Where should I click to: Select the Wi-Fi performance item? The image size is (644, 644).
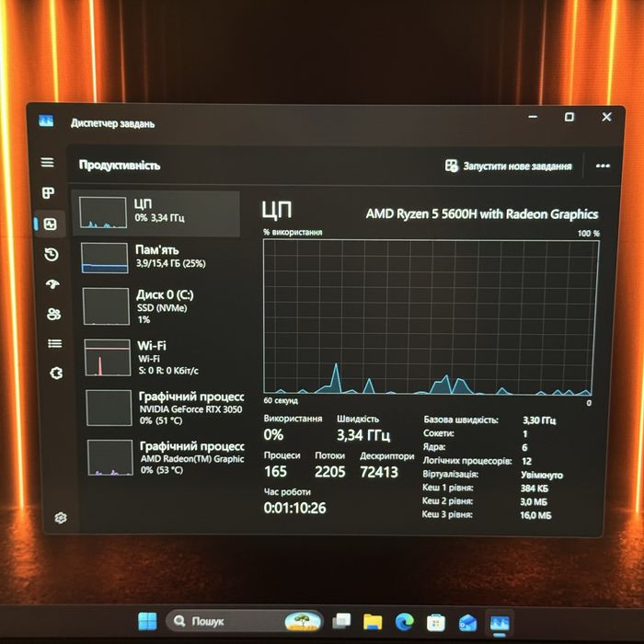pos(162,357)
